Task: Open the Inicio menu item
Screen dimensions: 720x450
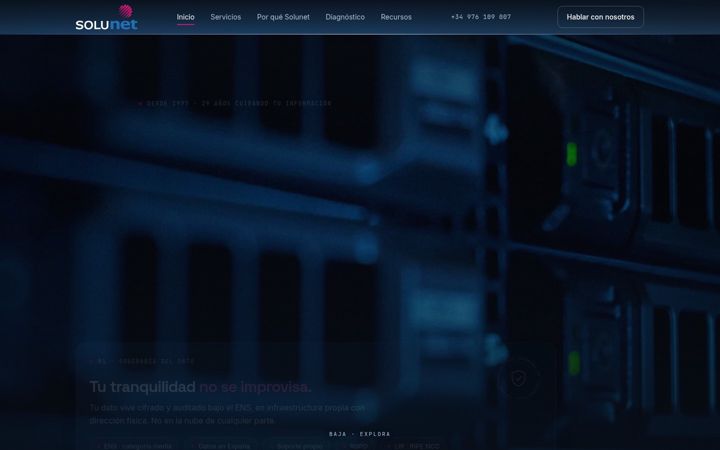Action: [186, 17]
